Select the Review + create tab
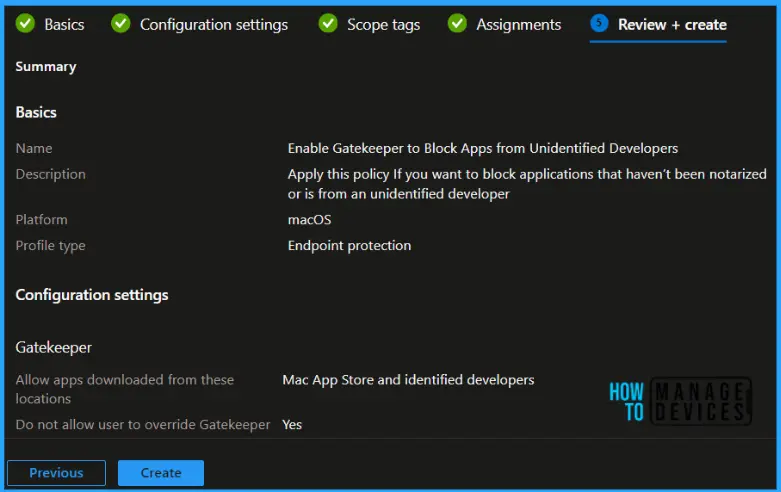Image resolution: width=781 pixels, height=492 pixels. pos(672,24)
